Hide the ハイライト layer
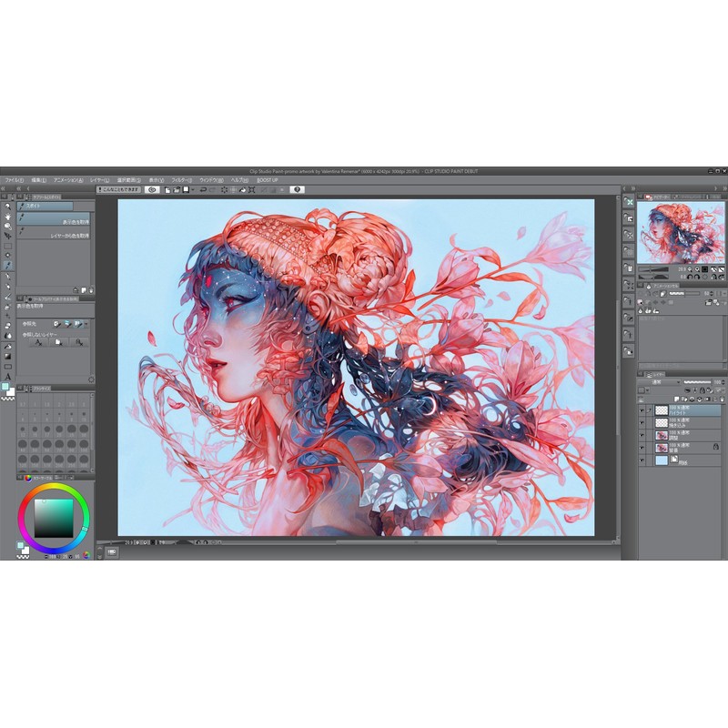Viewport: 728px width, 728px height. tap(642, 410)
